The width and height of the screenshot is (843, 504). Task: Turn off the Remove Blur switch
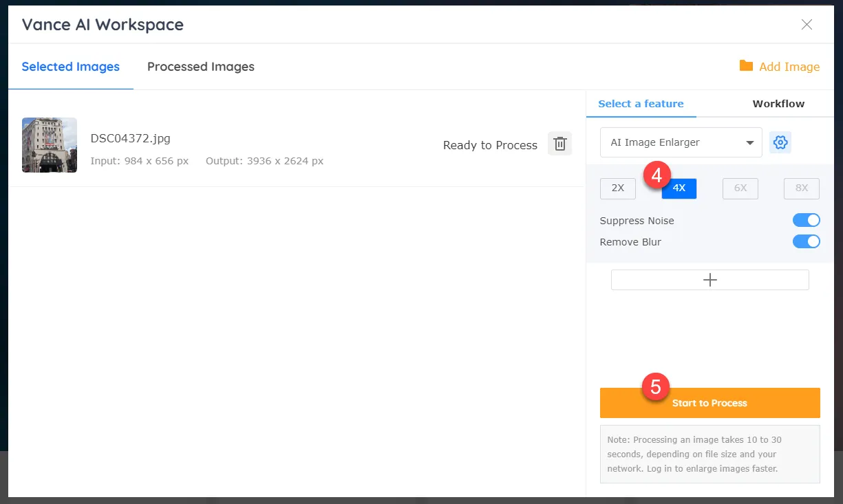click(806, 242)
